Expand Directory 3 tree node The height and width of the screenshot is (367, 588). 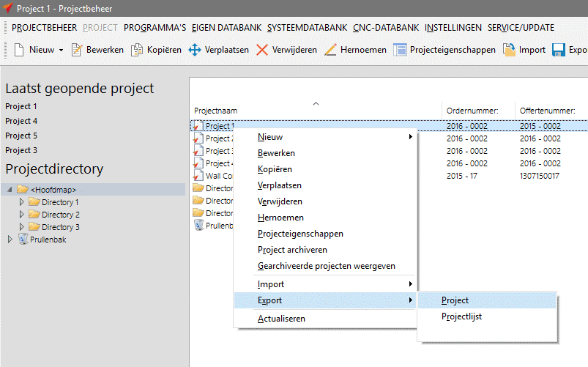coord(21,227)
